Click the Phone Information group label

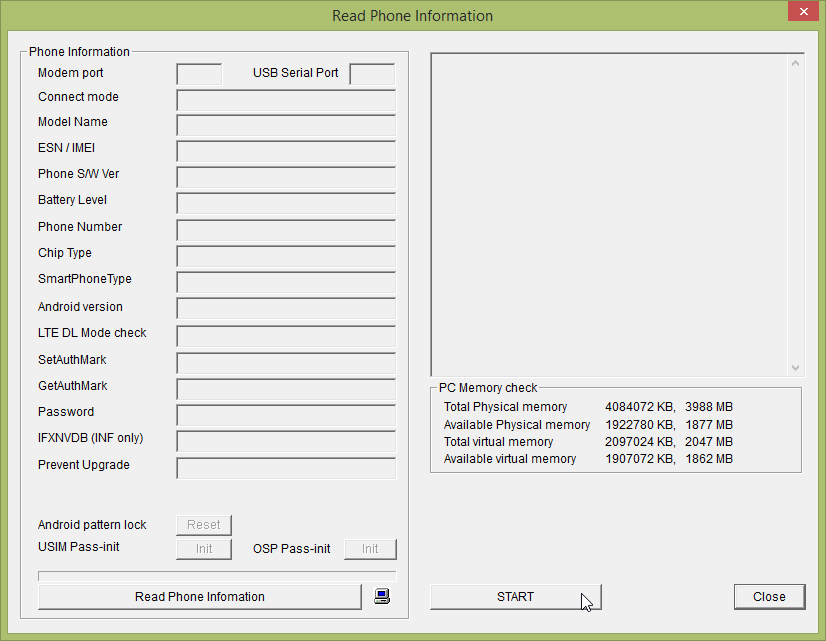click(x=79, y=52)
